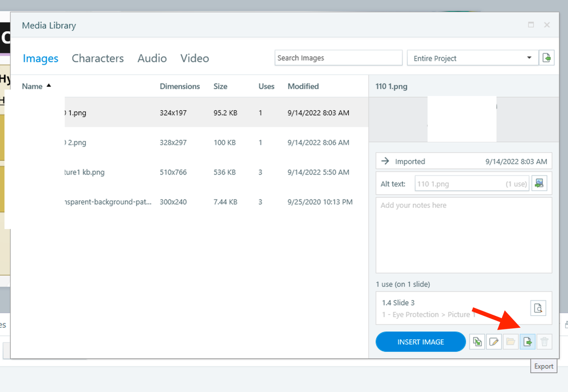Viewport: 568px width, 392px height.
Task: Click inside the Search Images field
Action: 338,58
